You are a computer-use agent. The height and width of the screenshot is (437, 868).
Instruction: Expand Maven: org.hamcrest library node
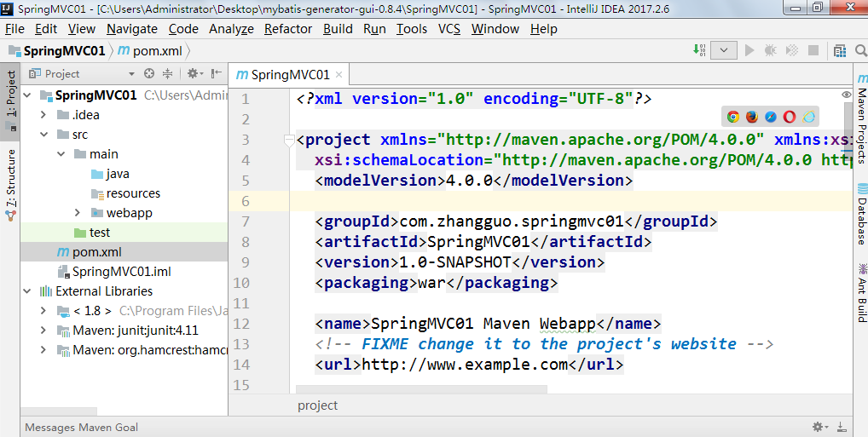pos(43,350)
